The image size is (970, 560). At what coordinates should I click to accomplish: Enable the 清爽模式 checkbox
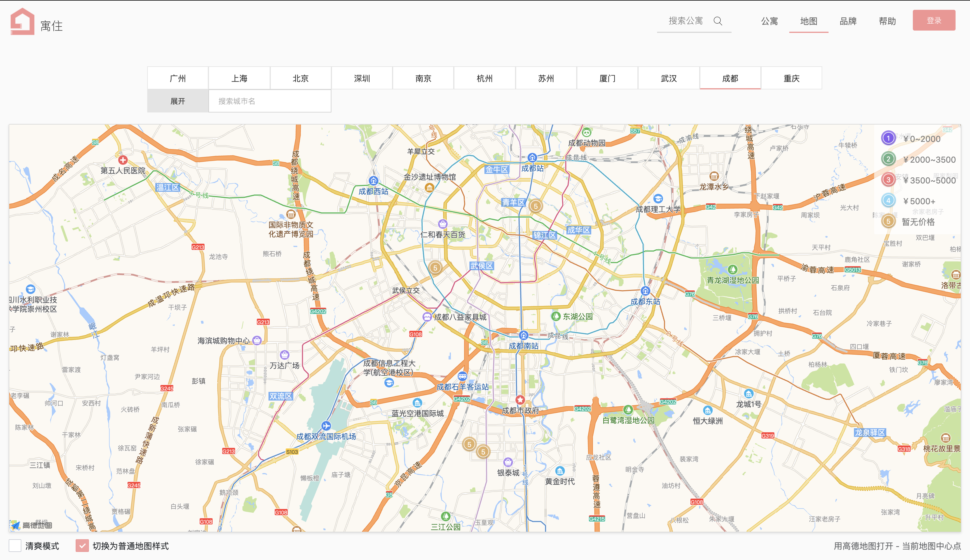[15, 545]
